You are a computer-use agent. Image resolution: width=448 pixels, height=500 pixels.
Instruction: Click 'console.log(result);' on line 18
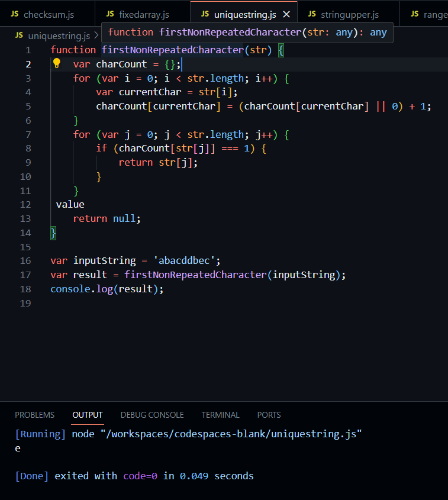tap(107, 289)
